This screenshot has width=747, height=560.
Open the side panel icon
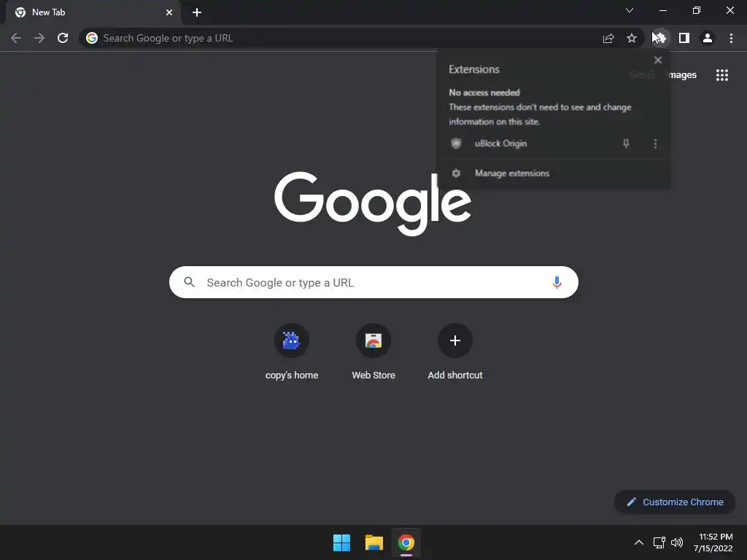click(684, 38)
